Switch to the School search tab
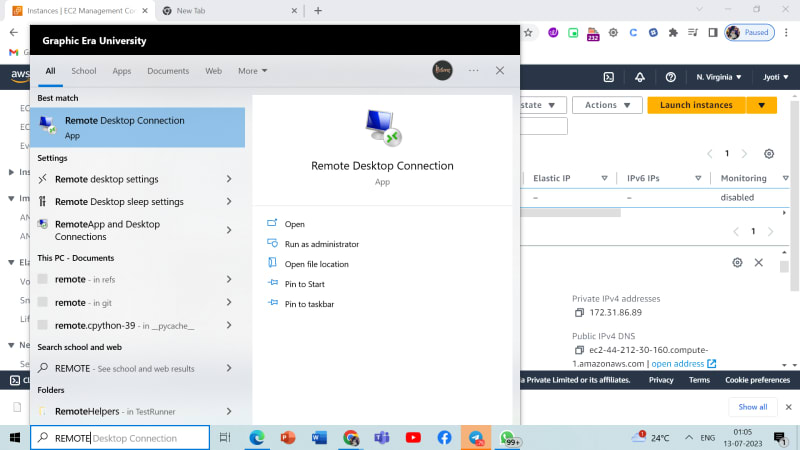800x450 pixels. coord(84,71)
